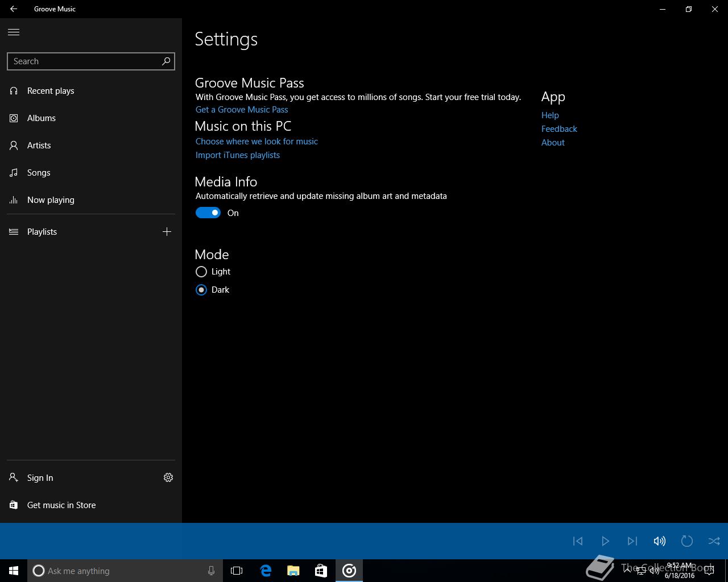Image resolution: width=728 pixels, height=582 pixels.
Task: Click the settings gear icon
Action: (x=168, y=477)
